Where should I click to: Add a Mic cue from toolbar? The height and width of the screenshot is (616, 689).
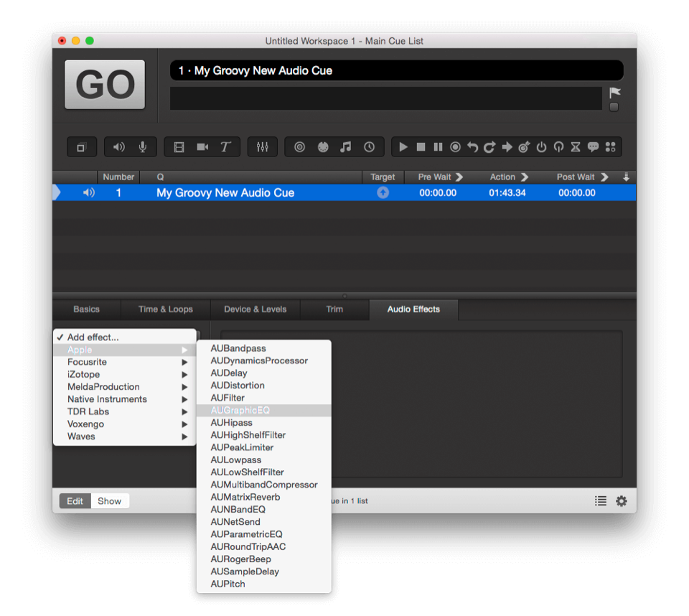coord(143,147)
